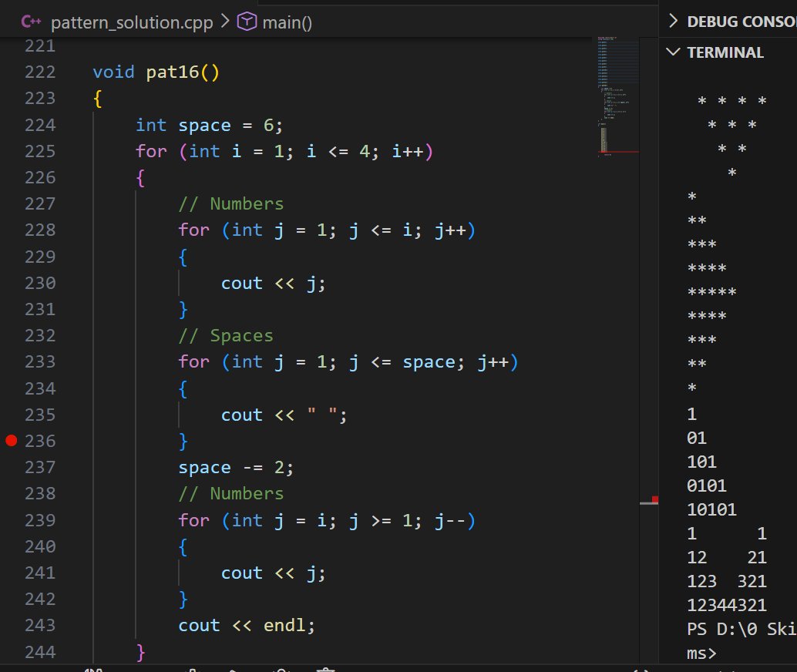The width and height of the screenshot is (797, 672).
Task: Click line number 243
Action: coord(39,625)
